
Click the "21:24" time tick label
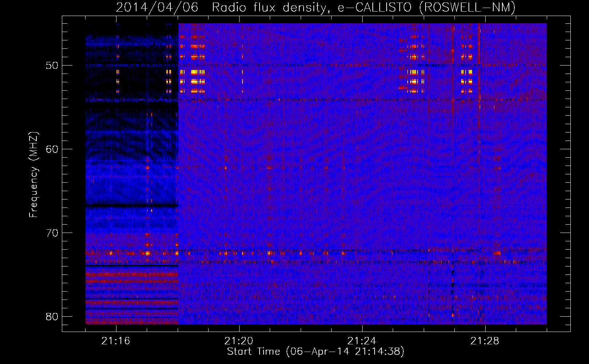[x=362, y=341]
